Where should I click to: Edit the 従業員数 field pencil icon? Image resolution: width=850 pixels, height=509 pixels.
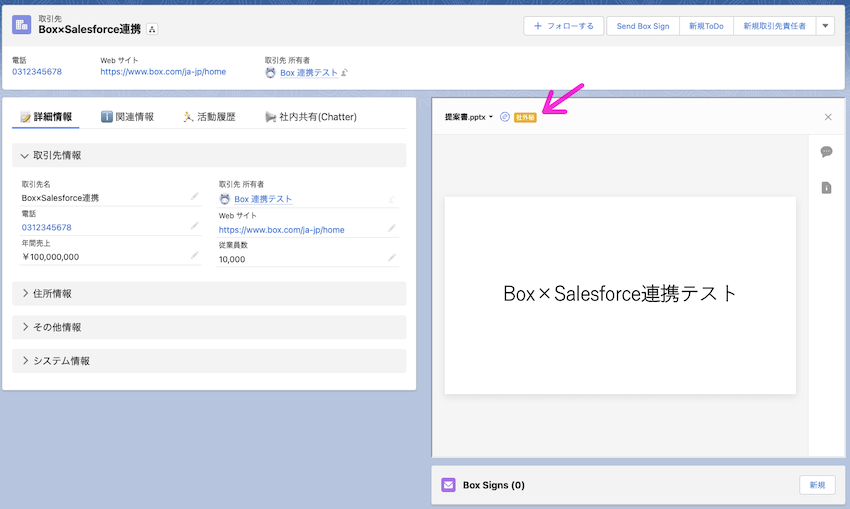(392, 257)
